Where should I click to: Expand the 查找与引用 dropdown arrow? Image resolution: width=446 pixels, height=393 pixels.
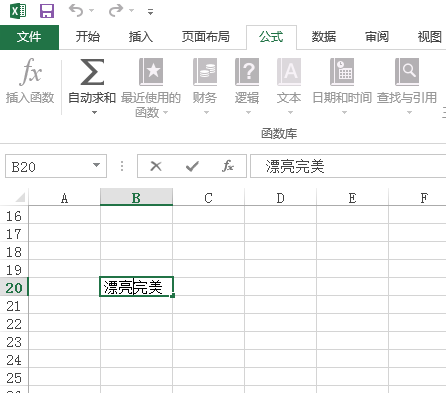click(409, 113)
